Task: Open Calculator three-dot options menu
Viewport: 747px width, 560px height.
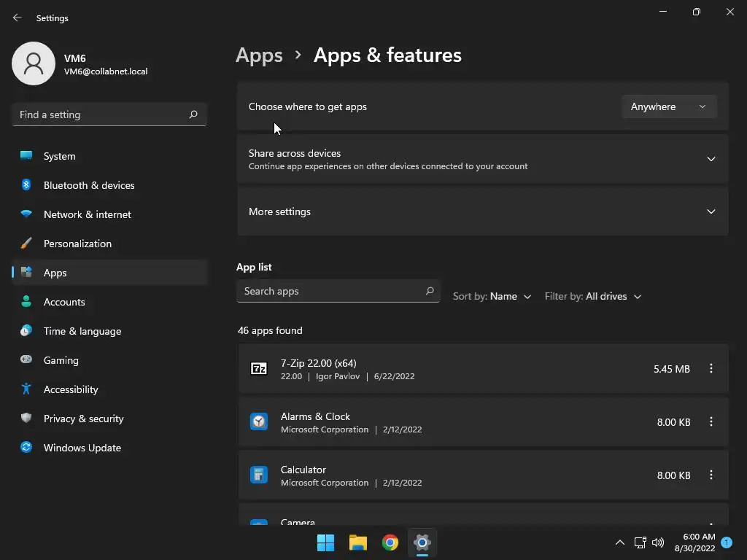Action: [711, 475]
